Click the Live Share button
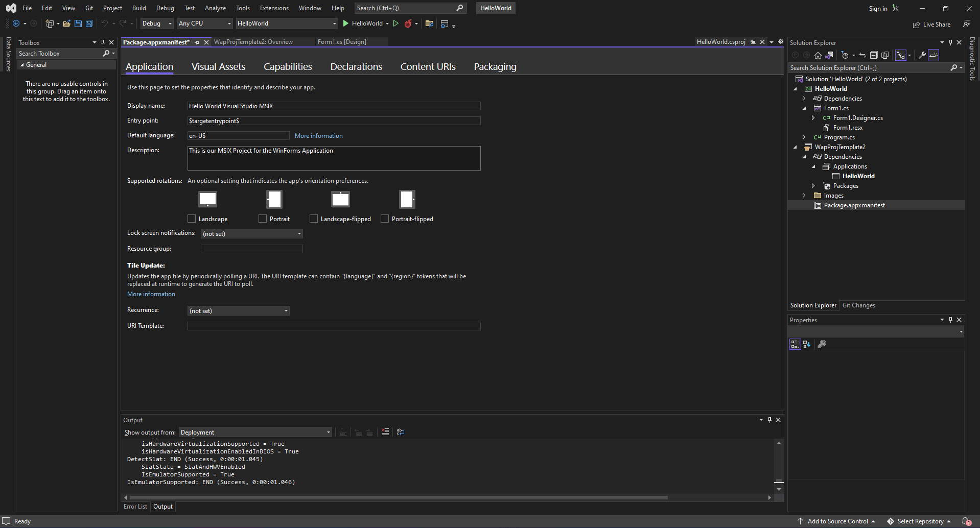 932,25
